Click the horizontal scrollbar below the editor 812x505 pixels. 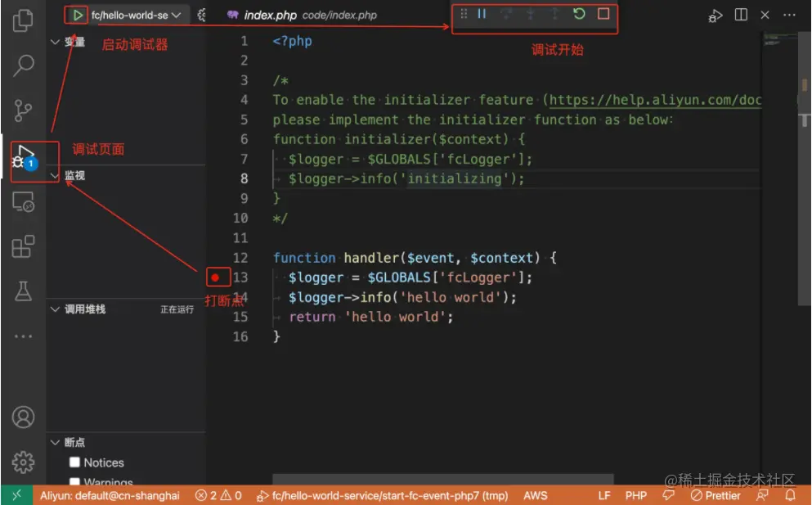[x=442, y=478]
